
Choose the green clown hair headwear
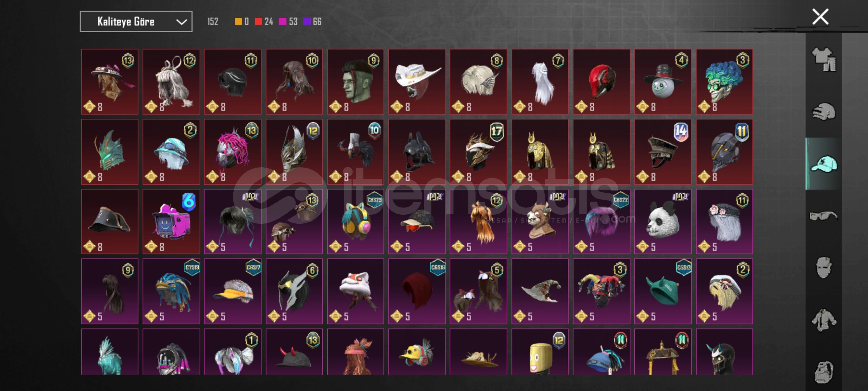[x=724, y=82]
